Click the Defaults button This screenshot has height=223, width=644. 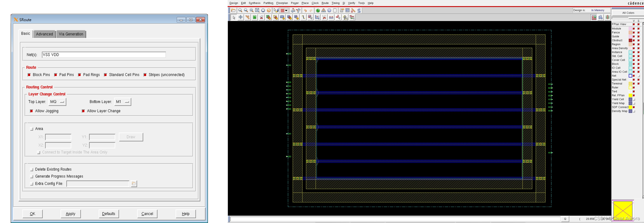click(108, 214)
